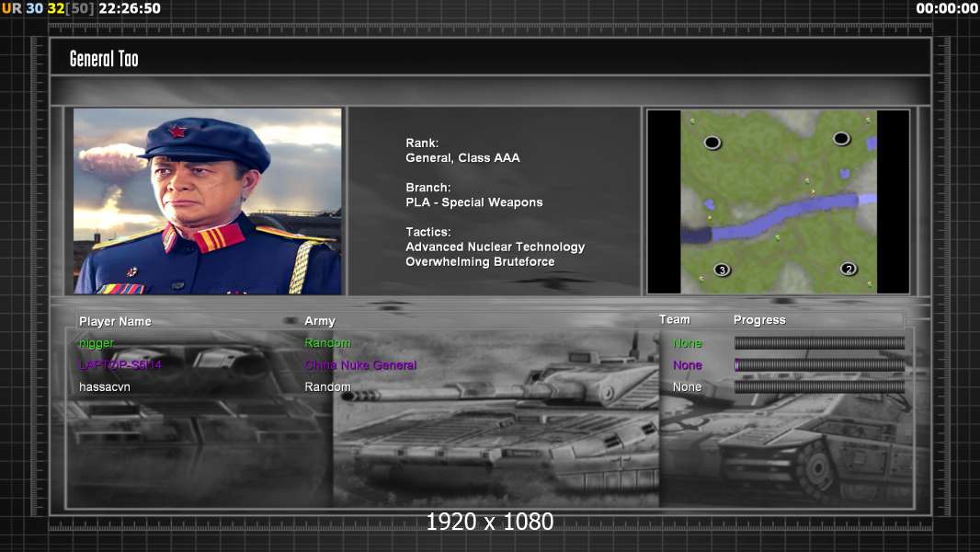The width and height of the screenshot is (980, 552).
Task: Click General Tao's portrait image
Action: 208,201
